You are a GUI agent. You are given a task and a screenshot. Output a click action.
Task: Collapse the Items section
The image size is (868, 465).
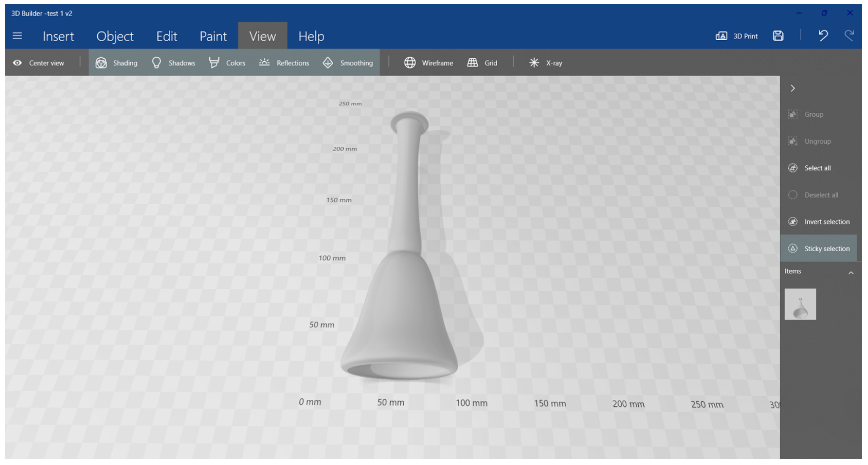pos(851,272)
